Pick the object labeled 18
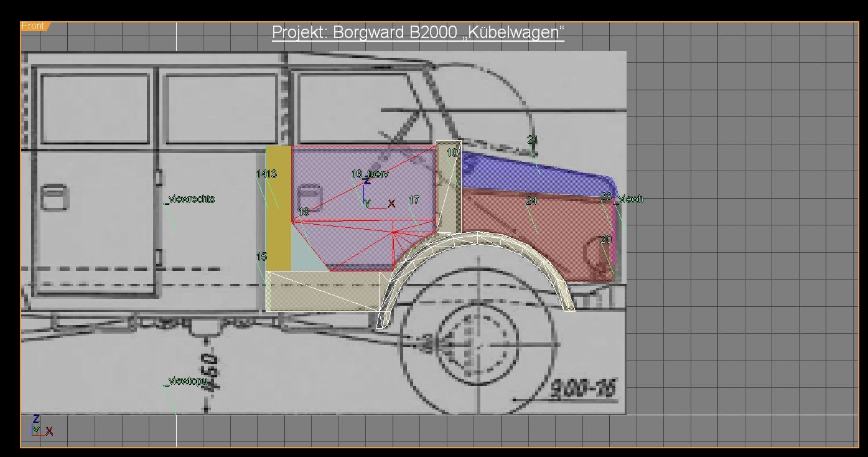 (x=304, y=212)
